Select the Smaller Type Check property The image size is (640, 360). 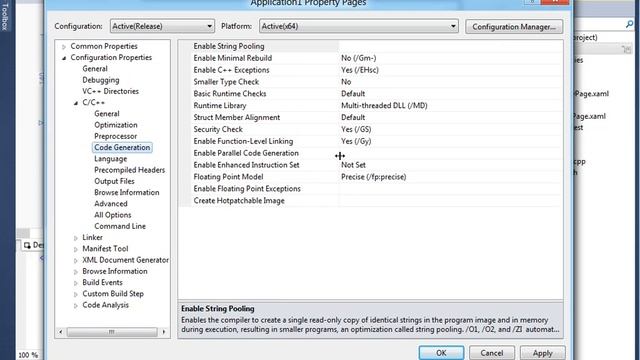point(226,82)
